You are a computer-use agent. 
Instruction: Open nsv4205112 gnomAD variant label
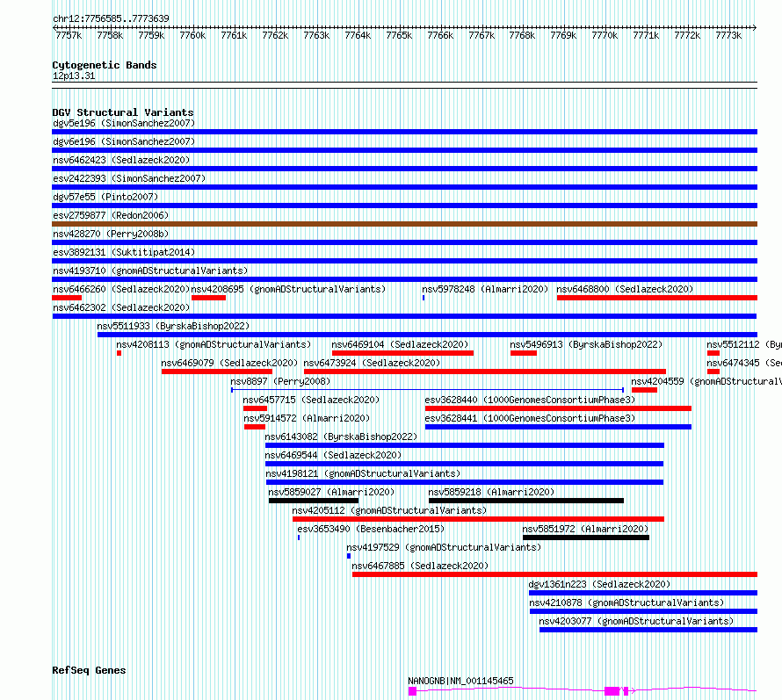click(x=389, y=510)
